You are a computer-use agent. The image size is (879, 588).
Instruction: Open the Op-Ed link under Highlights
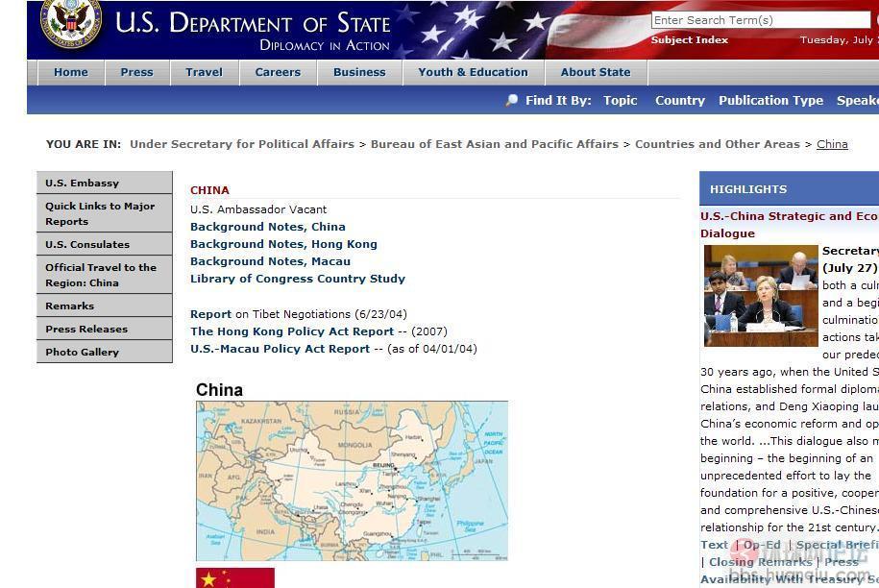pos(762,544)
